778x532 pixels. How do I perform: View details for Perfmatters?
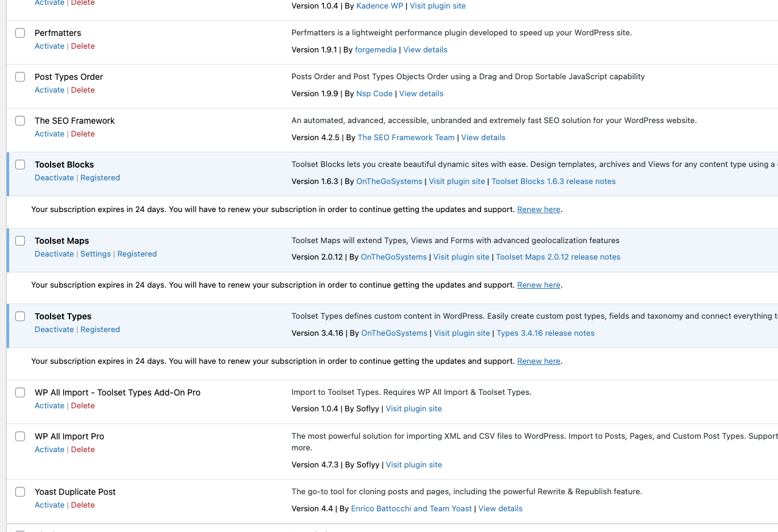425,50
